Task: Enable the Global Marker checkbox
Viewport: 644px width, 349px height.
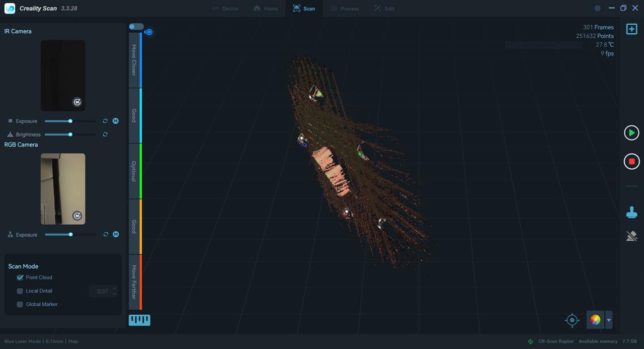Action: point(20,304)
